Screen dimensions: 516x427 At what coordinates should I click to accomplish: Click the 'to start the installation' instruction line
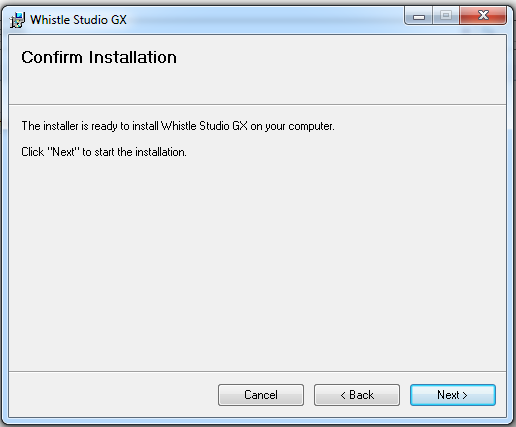coord(104,152)
